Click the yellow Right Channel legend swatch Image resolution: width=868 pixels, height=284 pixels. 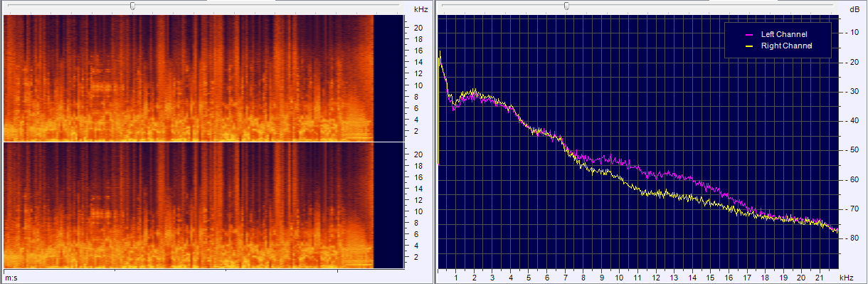point(748,46)
